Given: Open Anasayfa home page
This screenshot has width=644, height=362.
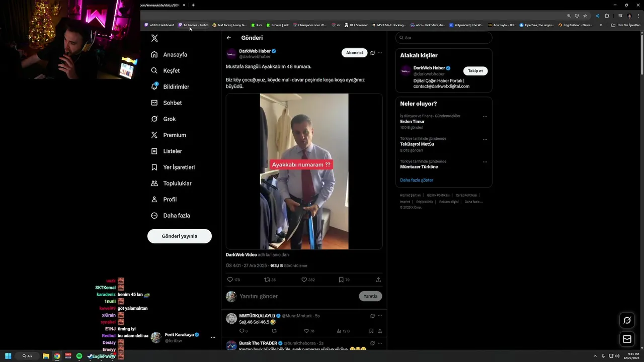Looking at the screenshot, I should point(169,54).
